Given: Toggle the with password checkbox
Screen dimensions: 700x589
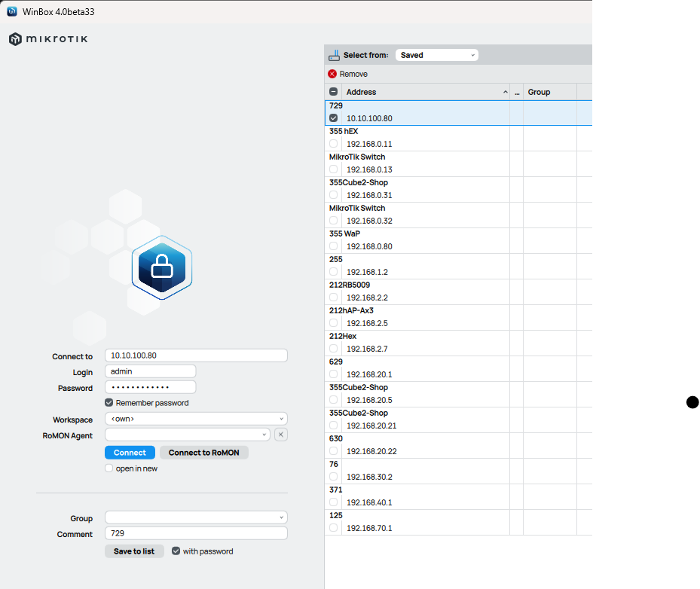Looking at the screenshot, I should click(176, 551).
